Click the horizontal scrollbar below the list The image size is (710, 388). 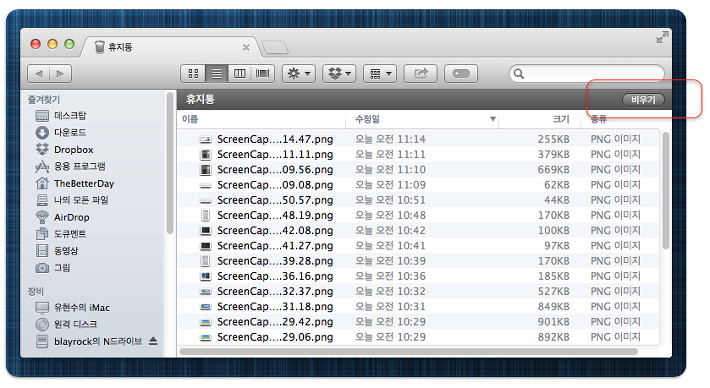click(408, 351)
